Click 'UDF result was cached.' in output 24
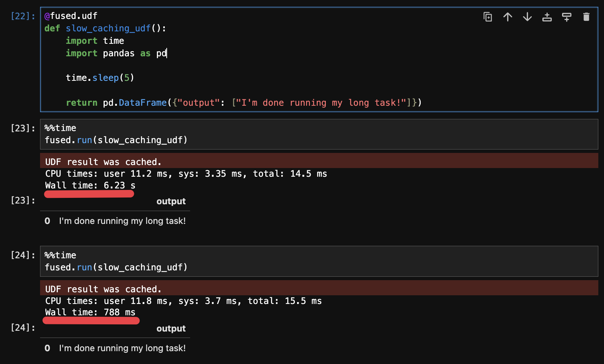This screenshot has width=604, height=364. [x=103, y=289]
